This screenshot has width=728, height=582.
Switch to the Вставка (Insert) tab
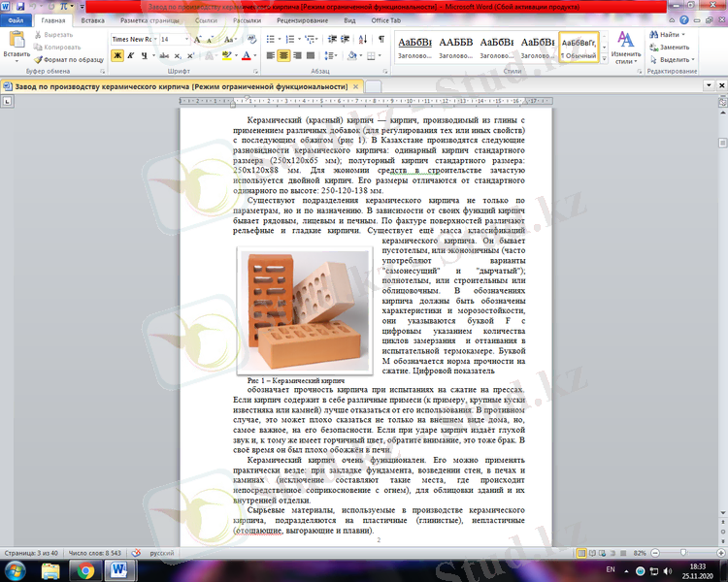92,20
